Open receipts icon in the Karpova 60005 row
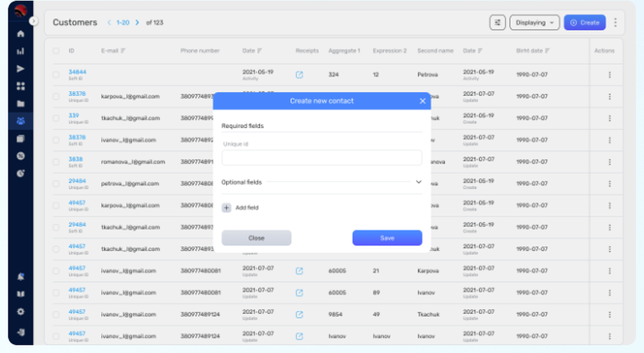 click(299, 271)
